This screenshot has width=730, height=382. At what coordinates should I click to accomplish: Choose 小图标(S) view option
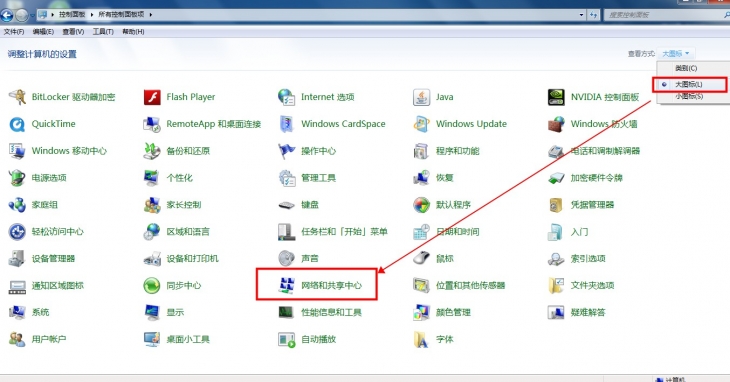(x=689, y=96)
